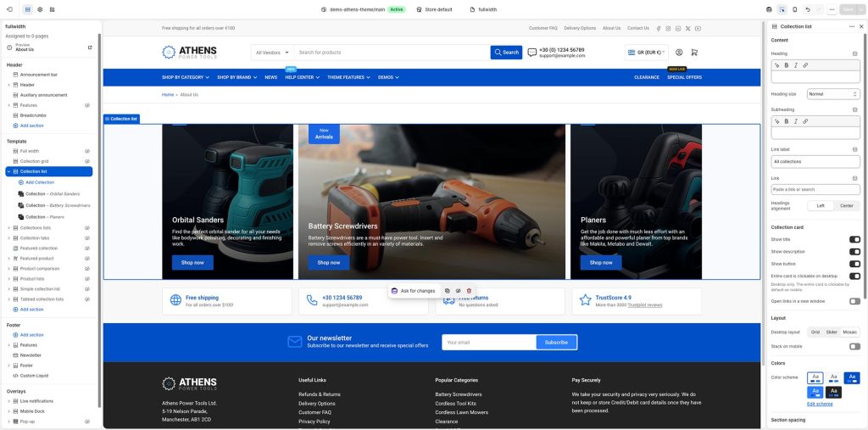Open Theme Features menu
This screenshot has width=868, height=430.
(x=348, y=77)
